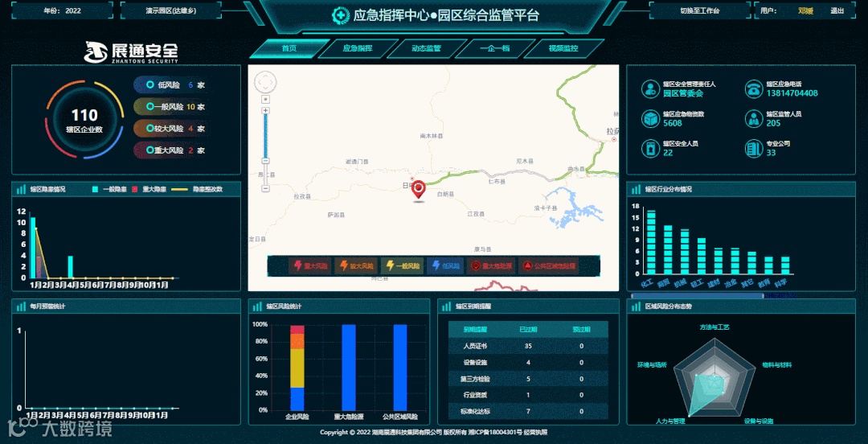Screen dimensions: 868x444
Task: Click the 较大风险 4家 ring icon
Action: pyautogui.click(x=149, y=128)
